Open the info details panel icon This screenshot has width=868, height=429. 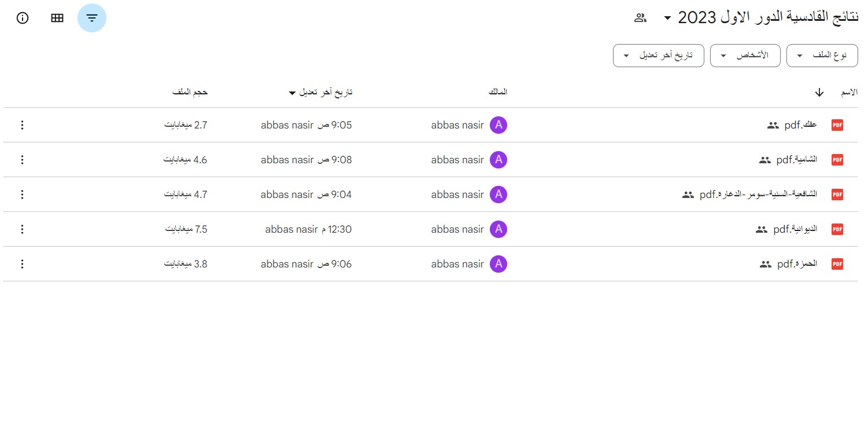click(23, 18)
